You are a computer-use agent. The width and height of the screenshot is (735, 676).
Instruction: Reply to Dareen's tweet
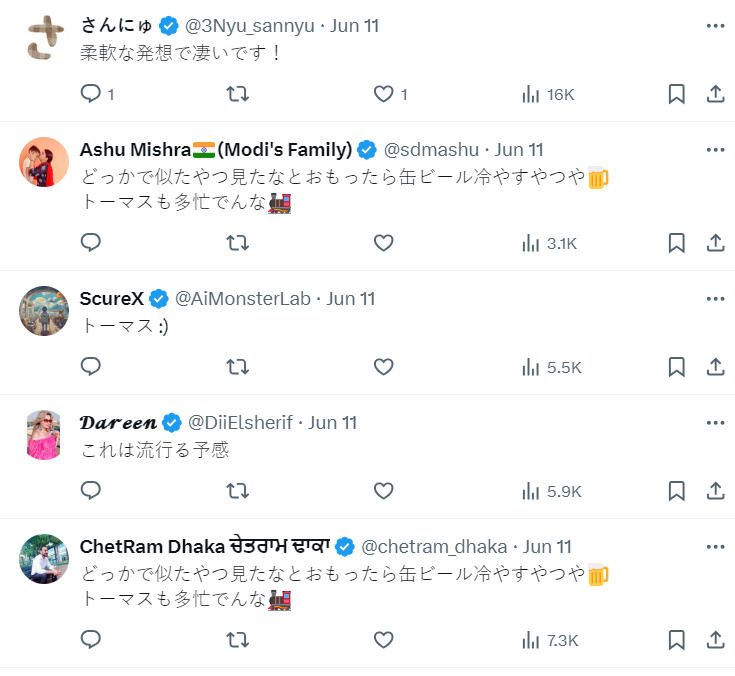click(x=91, y=491)
